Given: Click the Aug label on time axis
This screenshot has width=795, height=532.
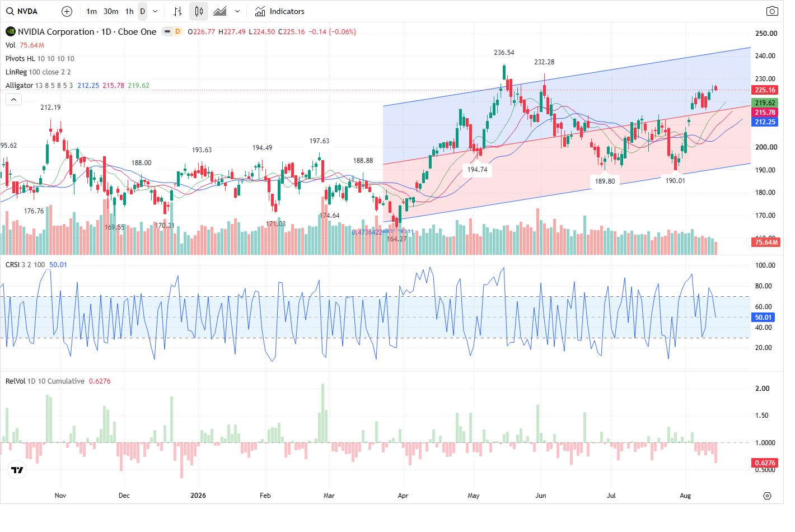Looking at the screenshot, I should [x=685, y=496].
